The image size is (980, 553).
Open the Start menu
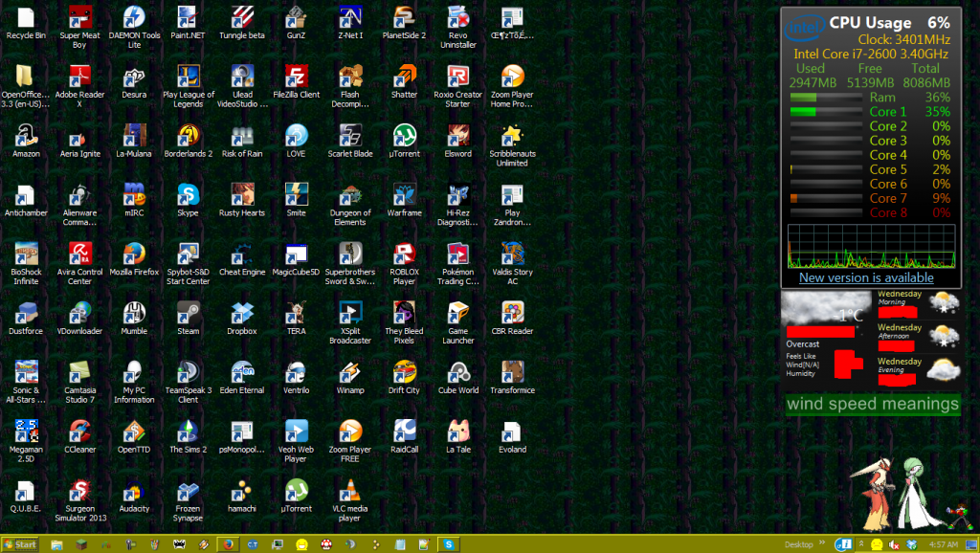20,544
